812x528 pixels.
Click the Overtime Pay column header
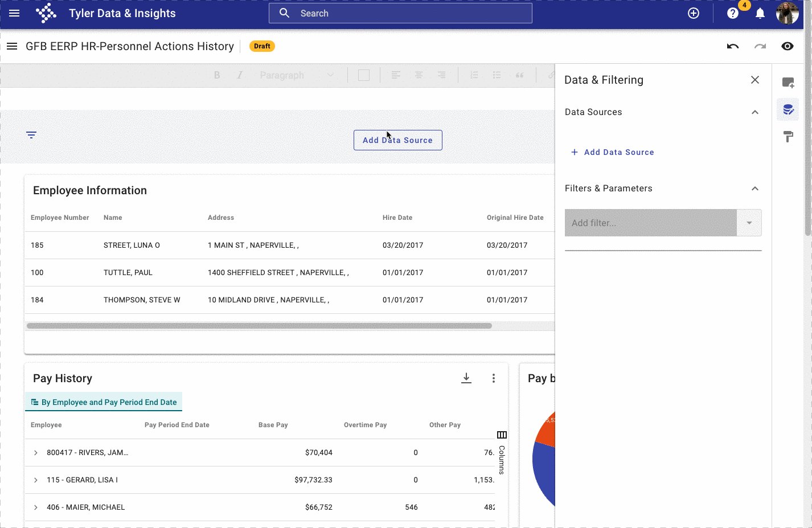pos(366,425)
